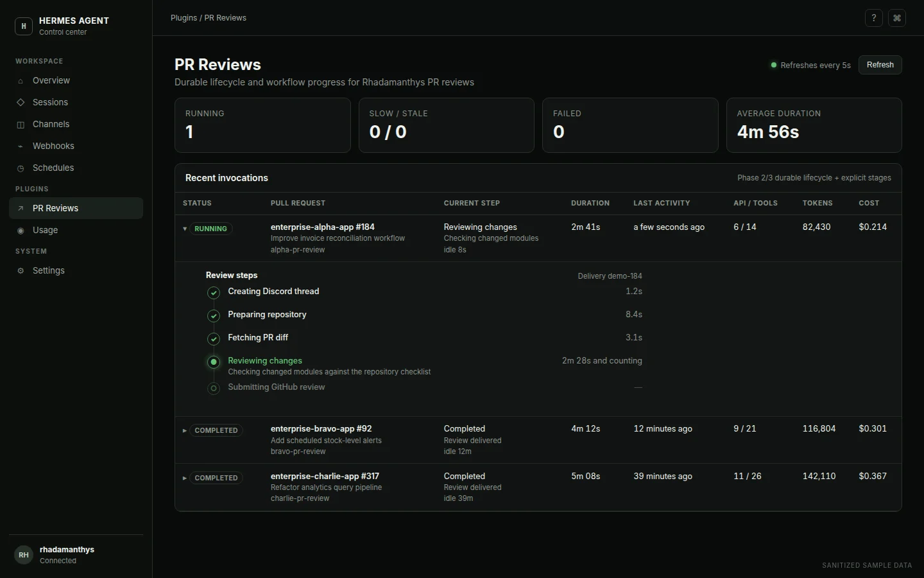
Task: Click the Plugins breadcrumb link
Action: [184, 18]
